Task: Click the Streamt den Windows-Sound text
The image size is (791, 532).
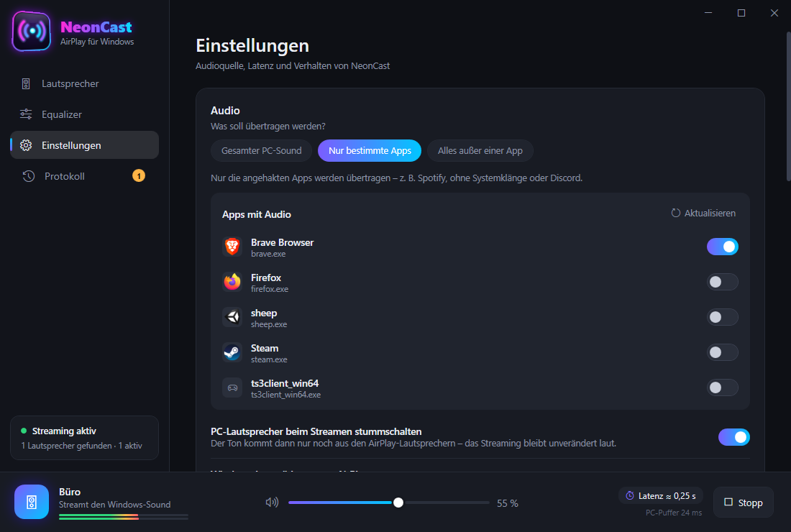Action: pyautogui.click(x=114, y=504)
